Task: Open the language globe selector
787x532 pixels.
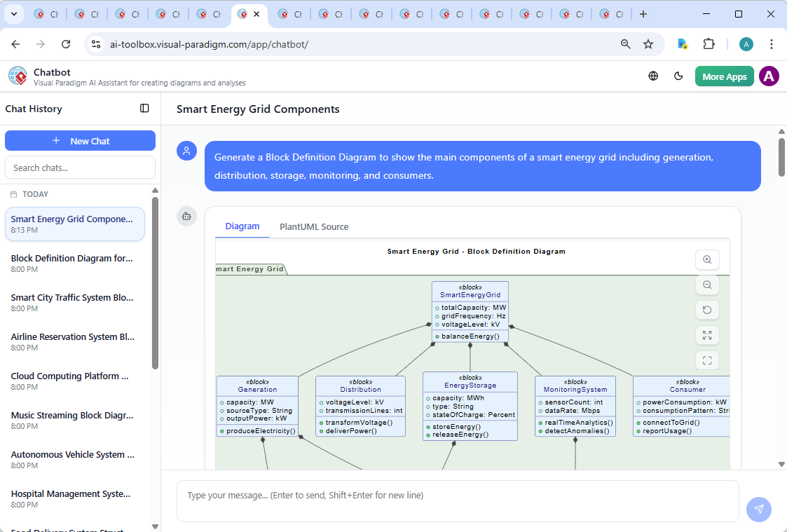Action: pyautogui.click(x=652, y=76)
